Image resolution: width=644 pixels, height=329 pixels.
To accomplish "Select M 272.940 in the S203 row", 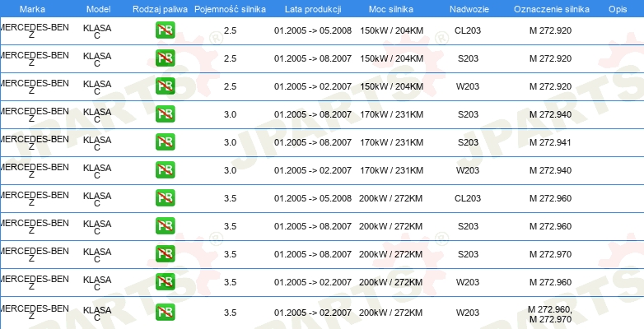I will tap(550, 114).
